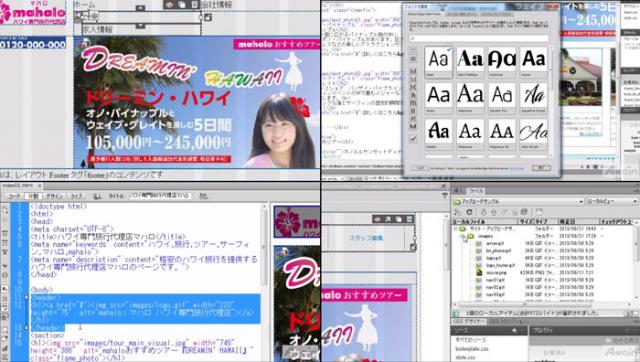This screenshot has width=640, height=362.
Task: Click the log icon beside the Files status message
Action: [x=630, y=313]
